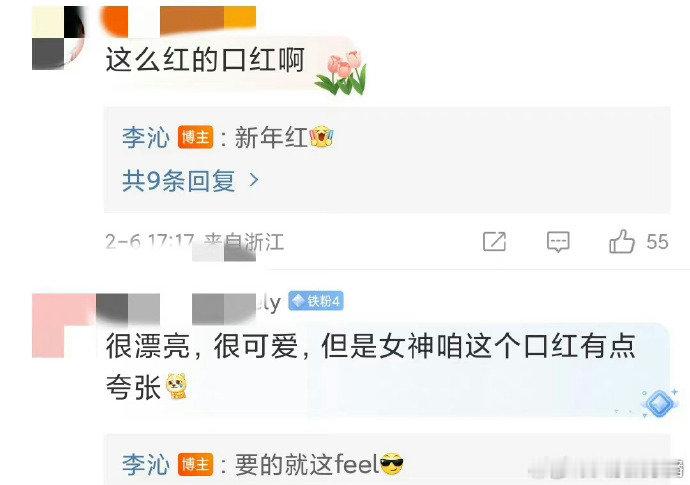Screen dimensions: 690x485
Task: Click the crying cat emoji after 夸张
Action: [177, 386]
